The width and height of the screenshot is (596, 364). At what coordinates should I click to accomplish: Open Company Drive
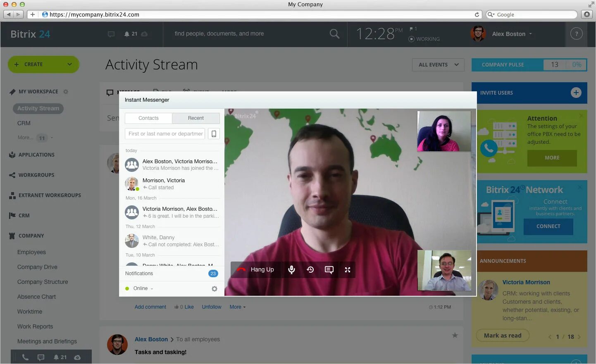tap(37, 267)
